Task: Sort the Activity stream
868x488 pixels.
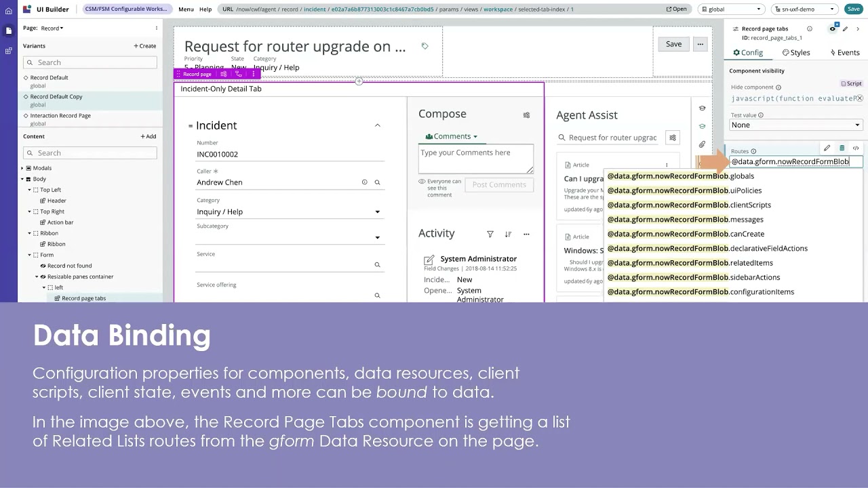Action: (508, 234)
